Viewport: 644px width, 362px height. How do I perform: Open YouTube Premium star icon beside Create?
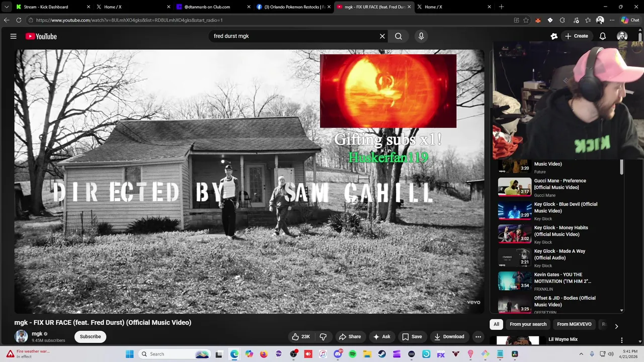click(554, 36)
